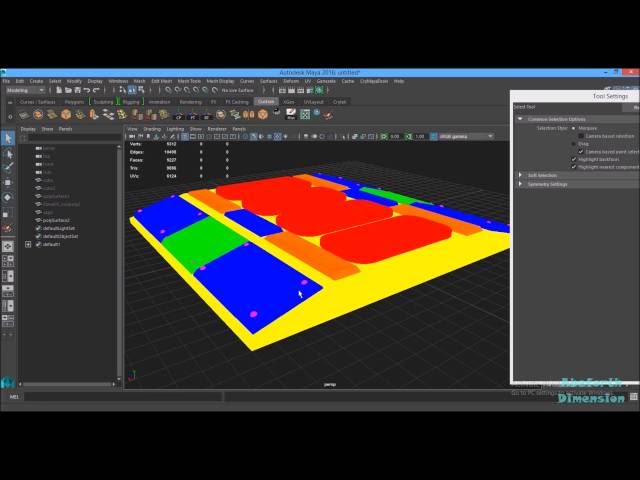Screen dimensions: 640x480
Task: Select the Drag selection style radio
Action: pyautogui.click(x=573, y=144)
